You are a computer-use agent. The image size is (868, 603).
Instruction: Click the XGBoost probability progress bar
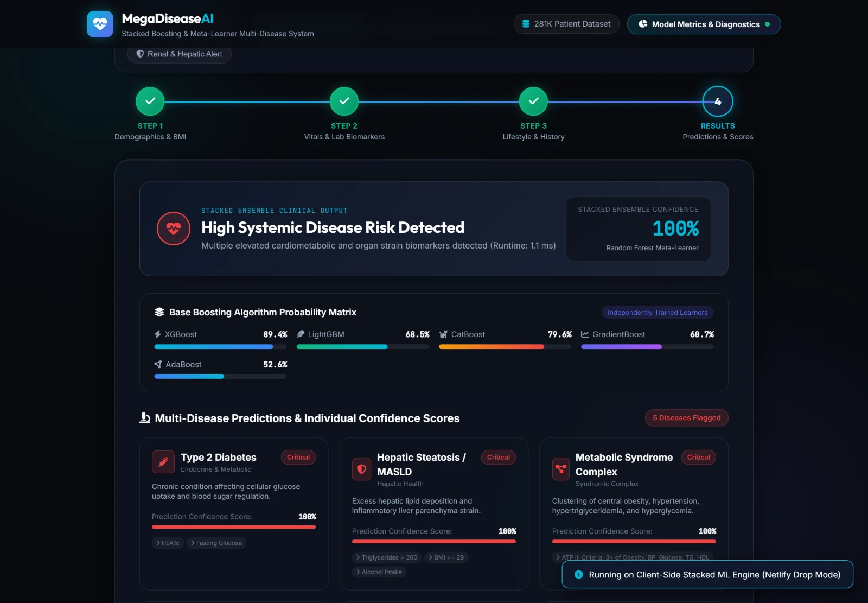[220, 347]
